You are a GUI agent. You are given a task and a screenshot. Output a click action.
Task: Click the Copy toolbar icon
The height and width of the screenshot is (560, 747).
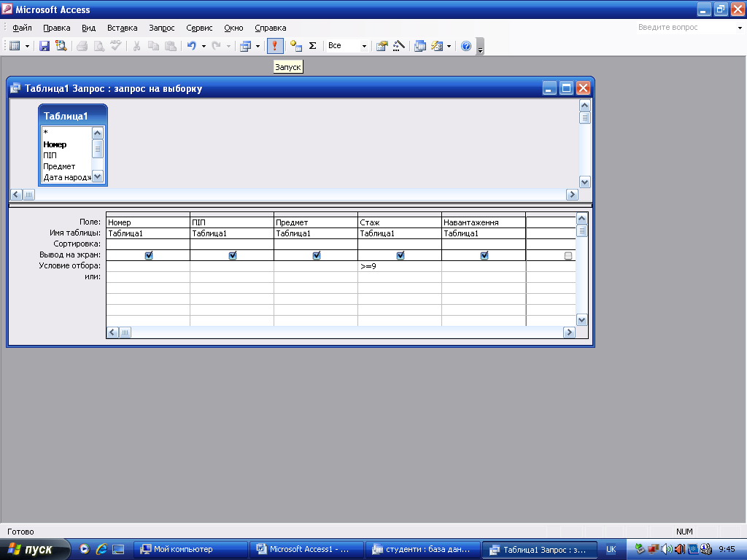153,46
